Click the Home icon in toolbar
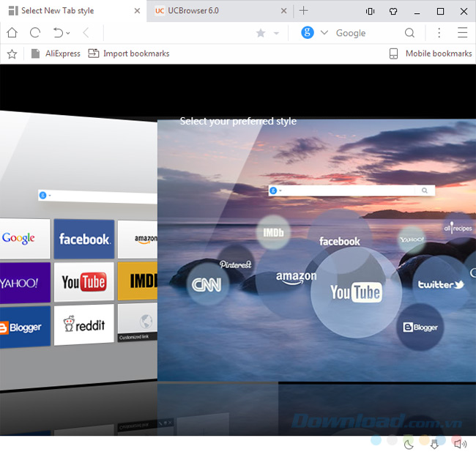Viewport: 476px width, 452px height. (x=12, y=33)
